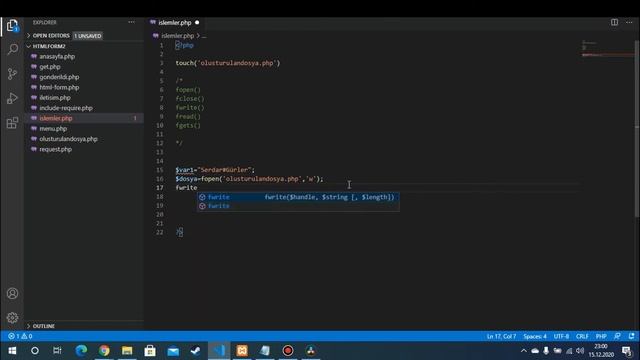
Task: Click the editor minimap
Action: [x=607, y=49]
